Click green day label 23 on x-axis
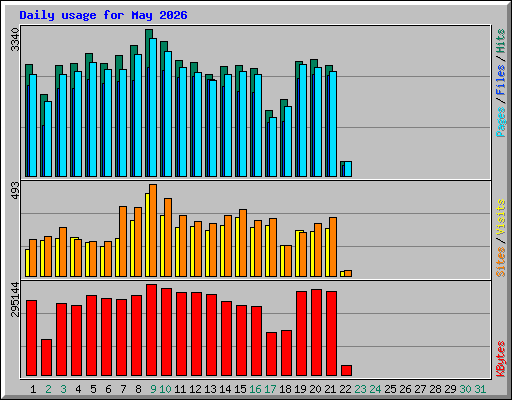This screenshot has width=512, height=400. tap(360, 389)
